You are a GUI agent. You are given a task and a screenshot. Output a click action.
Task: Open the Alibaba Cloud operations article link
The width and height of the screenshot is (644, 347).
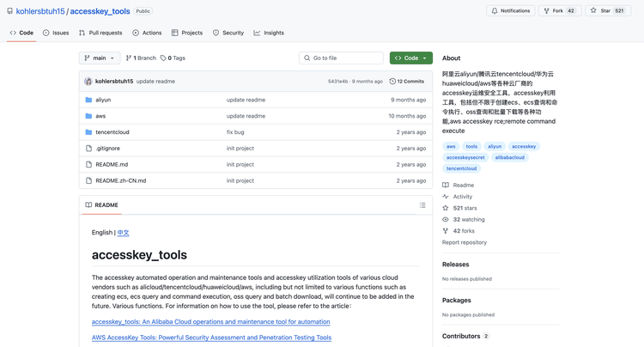pyautogui.click(x=210, y=321)
